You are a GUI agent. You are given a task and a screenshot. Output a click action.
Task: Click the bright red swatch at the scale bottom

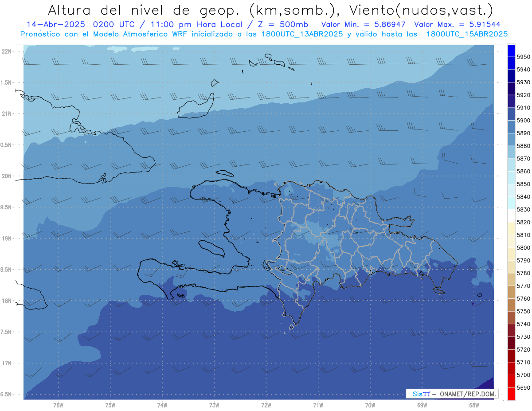point(511,394)
